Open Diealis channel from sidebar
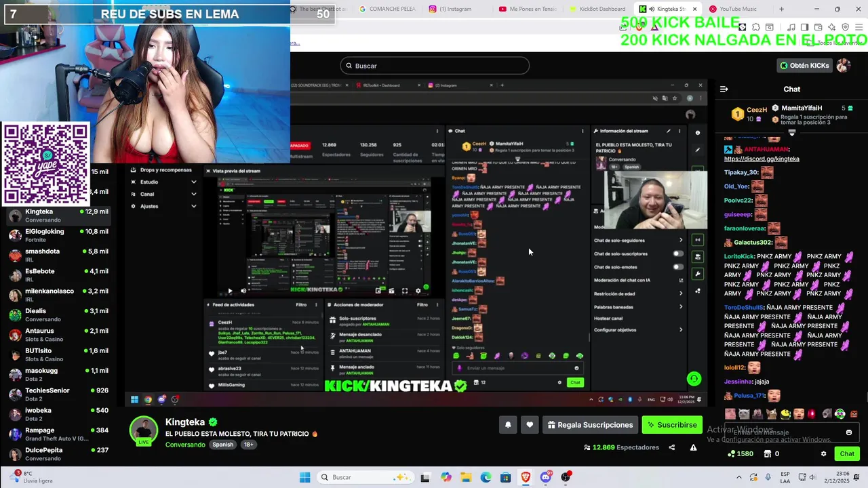This screenshot has height=488, width=868. 58,314
